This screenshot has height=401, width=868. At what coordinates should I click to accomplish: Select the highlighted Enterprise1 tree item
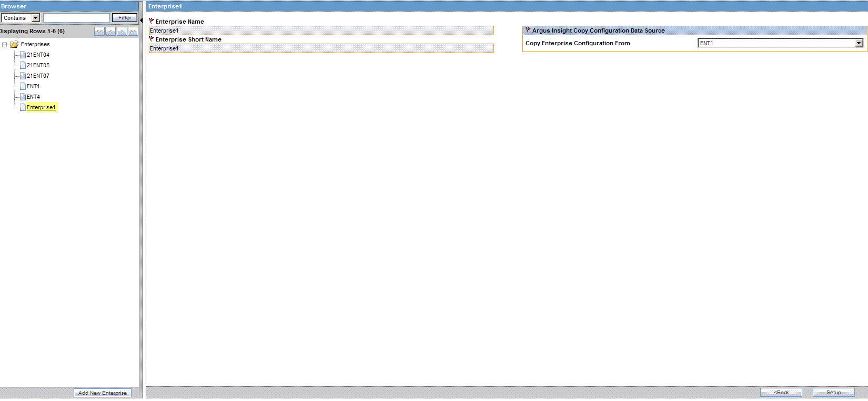[x=41, y=107]
